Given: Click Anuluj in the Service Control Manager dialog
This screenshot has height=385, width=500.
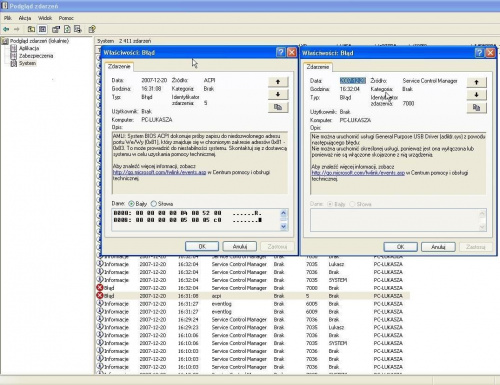Looking at the screenshot, I should pyautogui.click(x=438, y=247).
